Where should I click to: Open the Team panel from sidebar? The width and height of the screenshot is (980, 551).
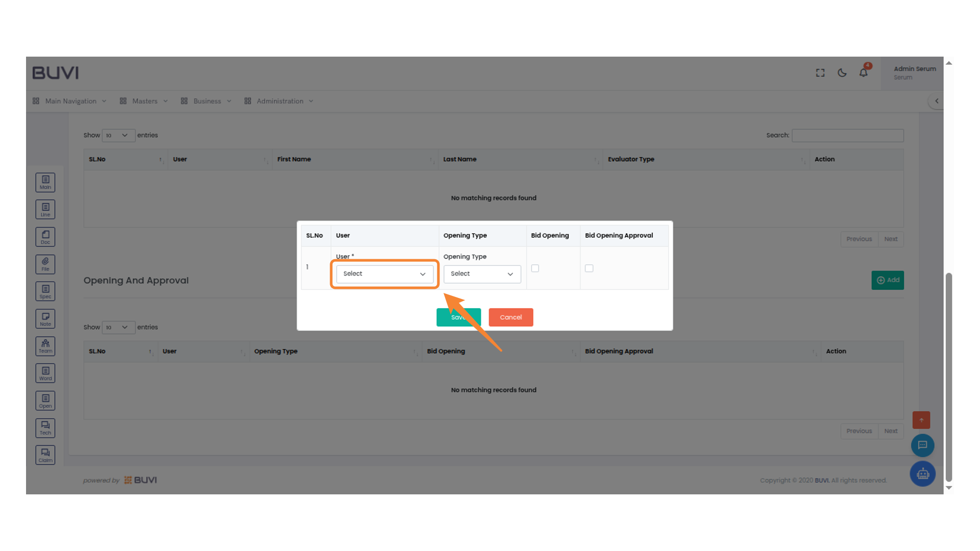(x=45, y=346)
